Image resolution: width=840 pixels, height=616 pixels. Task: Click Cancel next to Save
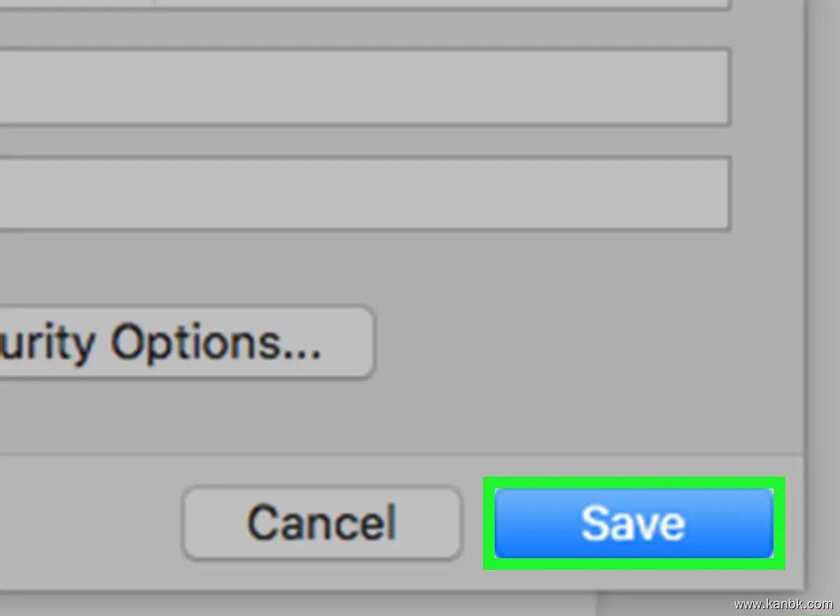click(322, 523)
